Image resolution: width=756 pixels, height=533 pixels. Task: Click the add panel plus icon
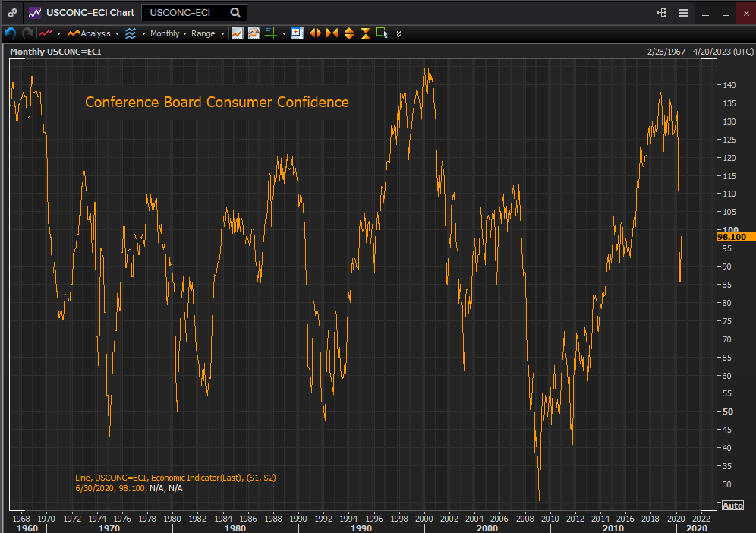(298, 33)
